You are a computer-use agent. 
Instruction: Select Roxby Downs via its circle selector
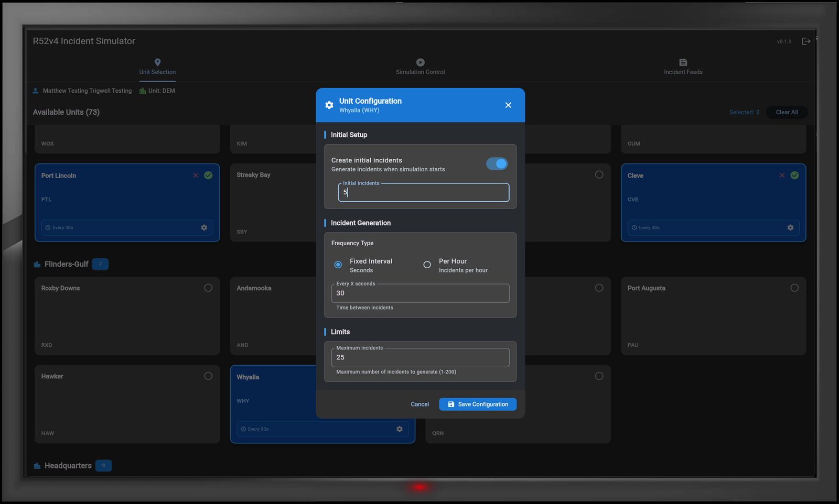208,287
